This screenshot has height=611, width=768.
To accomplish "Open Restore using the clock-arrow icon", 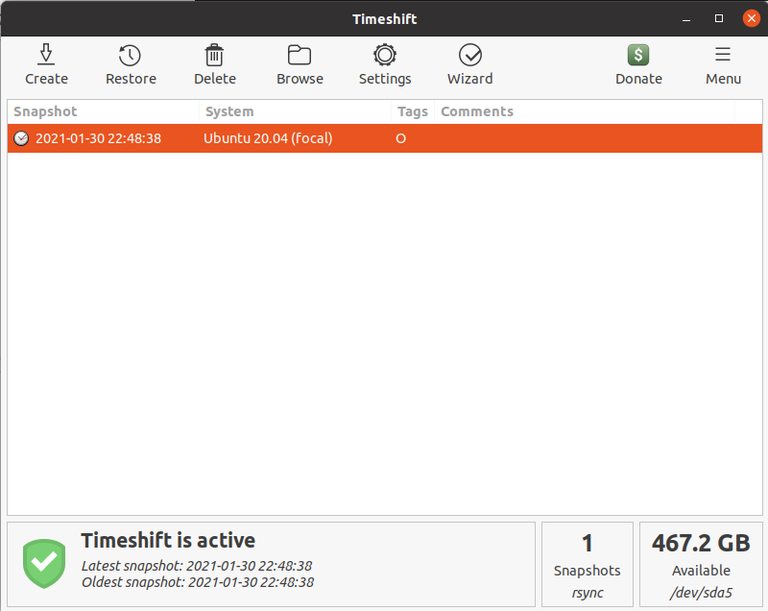I will click(x=130, y=55).
